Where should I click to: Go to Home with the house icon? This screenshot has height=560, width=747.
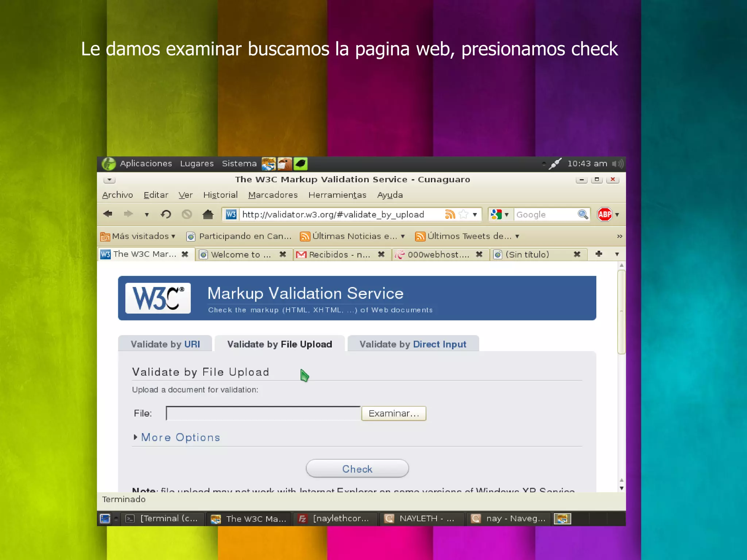pos(208,214)
